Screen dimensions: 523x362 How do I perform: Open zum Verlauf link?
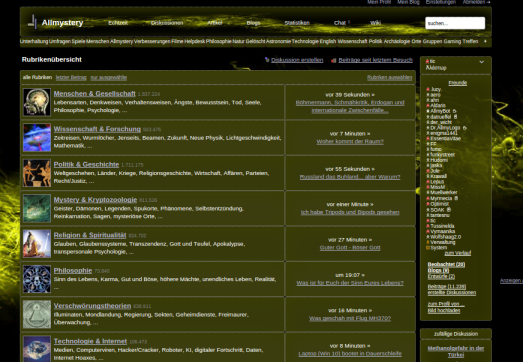[458, 253]
